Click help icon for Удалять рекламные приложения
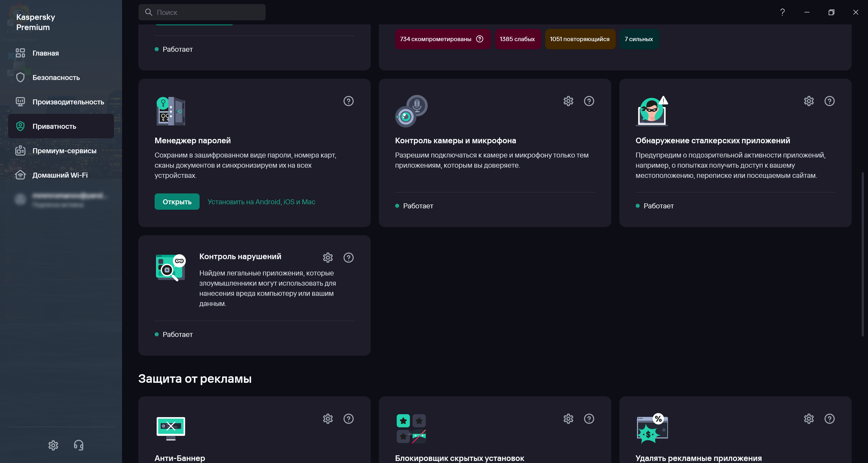 (829, 418)
